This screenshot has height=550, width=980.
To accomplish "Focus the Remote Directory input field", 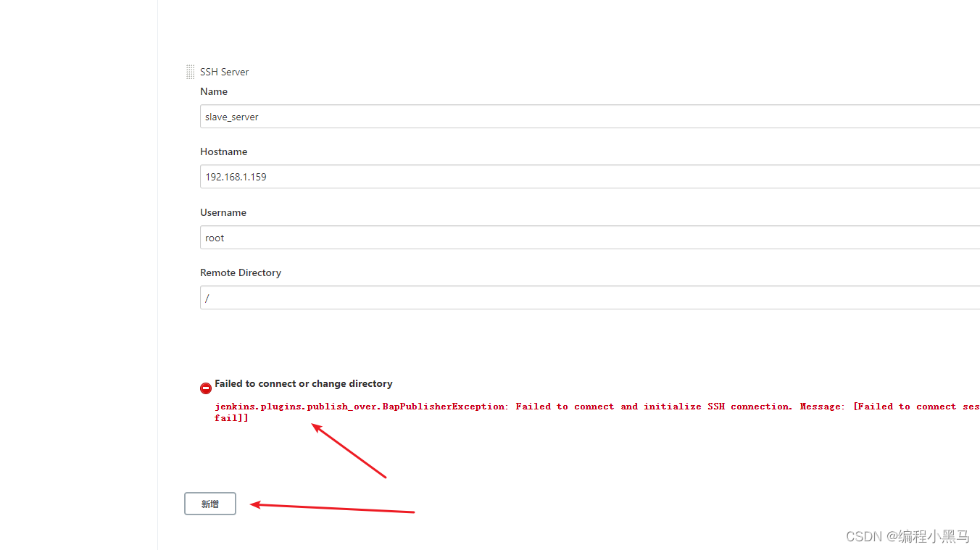I will pos(590,298).
